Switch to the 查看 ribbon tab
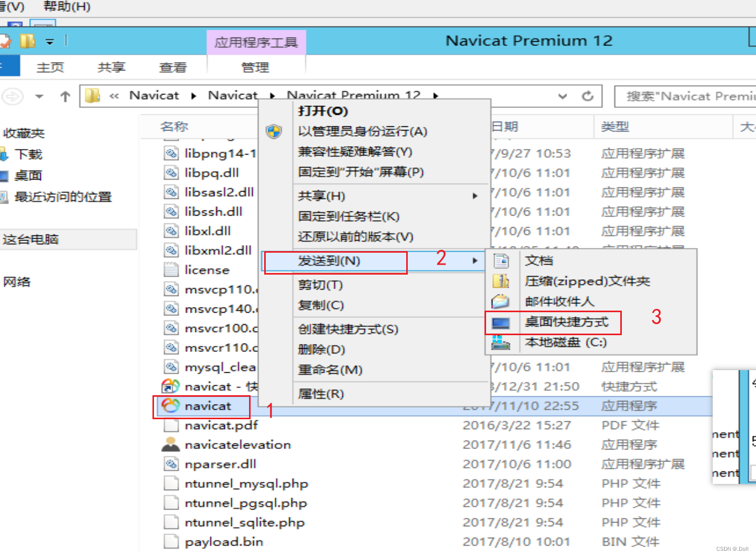 172,67
